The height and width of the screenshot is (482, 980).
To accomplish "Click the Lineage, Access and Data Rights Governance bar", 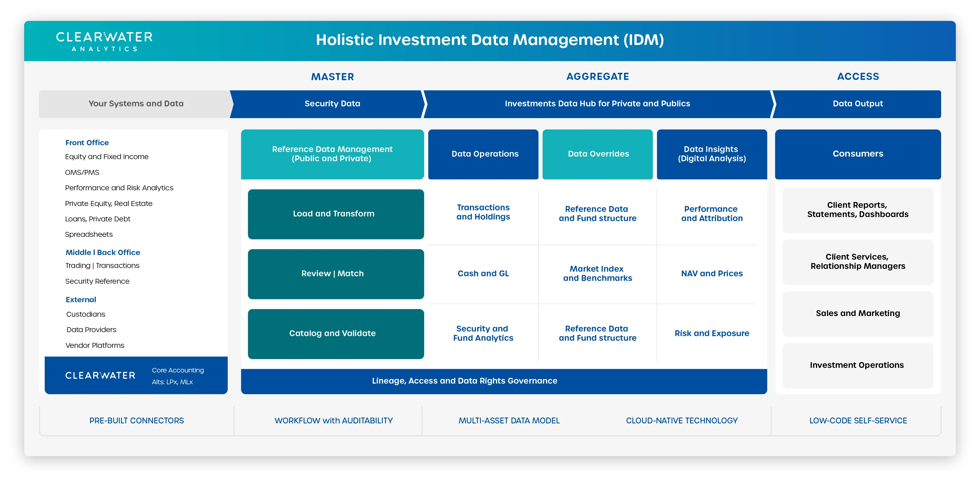I will tap(465, 381).
